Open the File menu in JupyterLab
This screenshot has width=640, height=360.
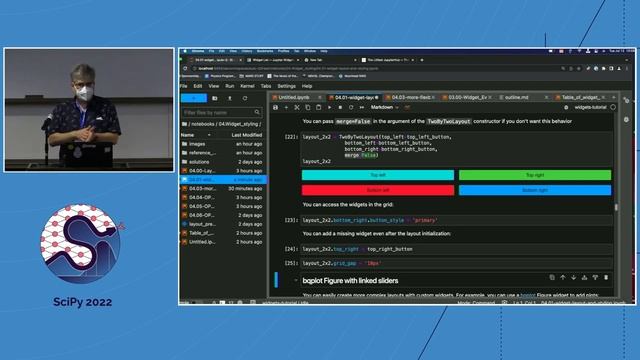[x=184, y=86]
